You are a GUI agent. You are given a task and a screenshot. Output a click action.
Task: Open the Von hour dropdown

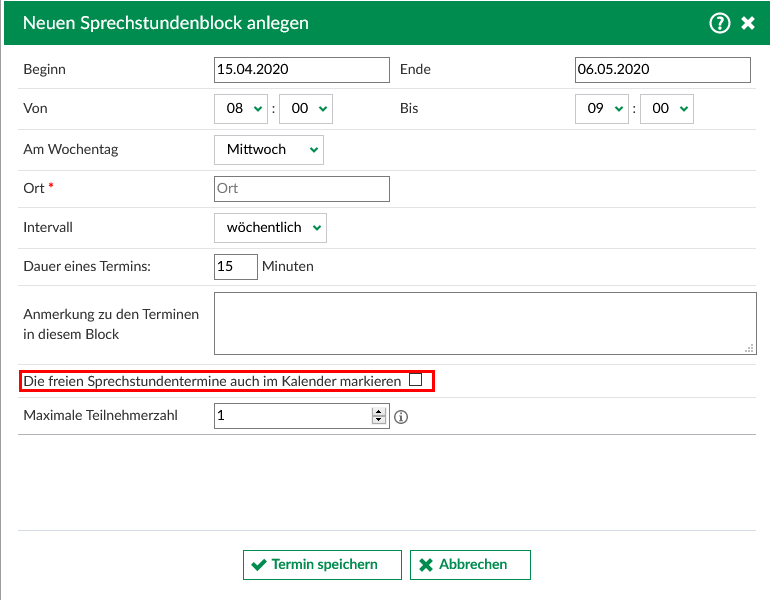click(241, 109)
